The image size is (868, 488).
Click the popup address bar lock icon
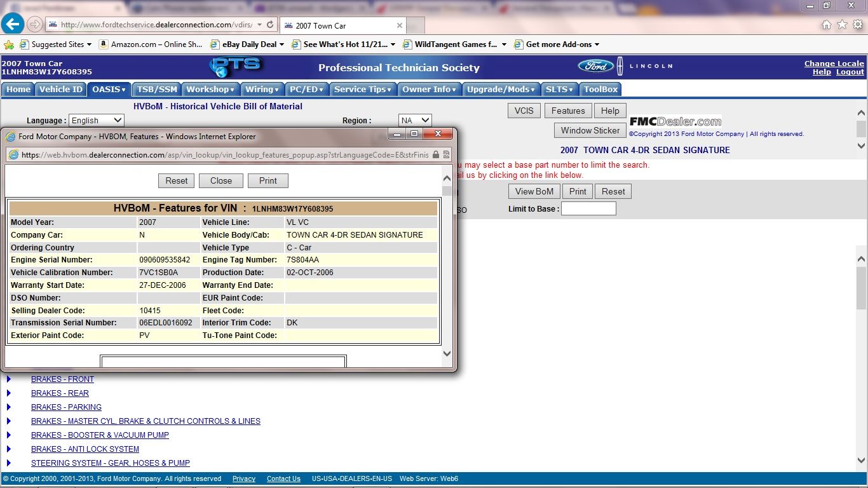point(435,154)
